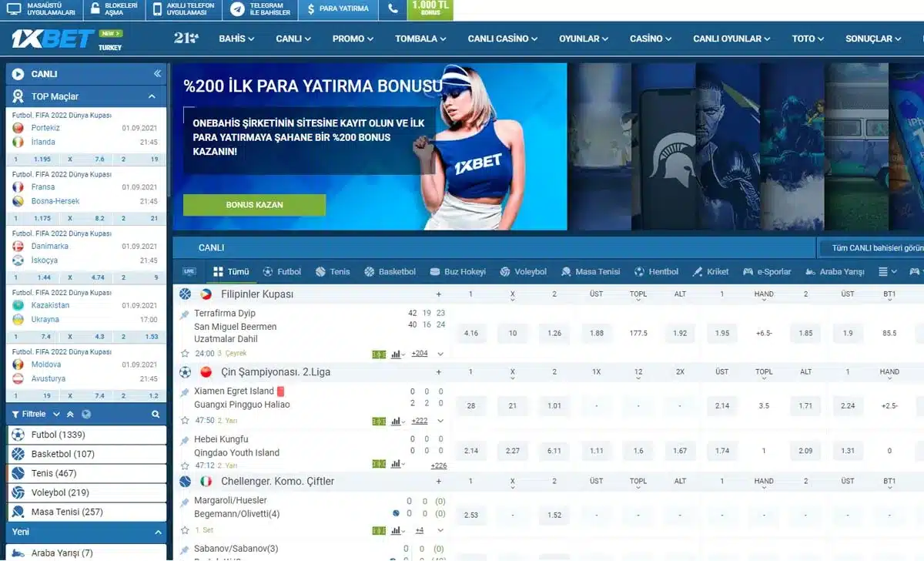Click the pitch view icon for Hebei Kungfu match

click(379, 465)
